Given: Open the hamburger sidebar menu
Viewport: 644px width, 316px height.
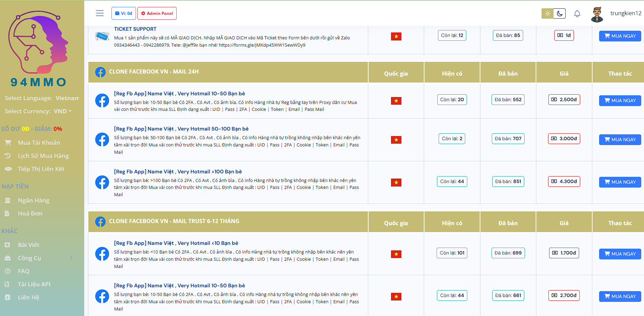Looking at the screenshot, I should (100, 13).
